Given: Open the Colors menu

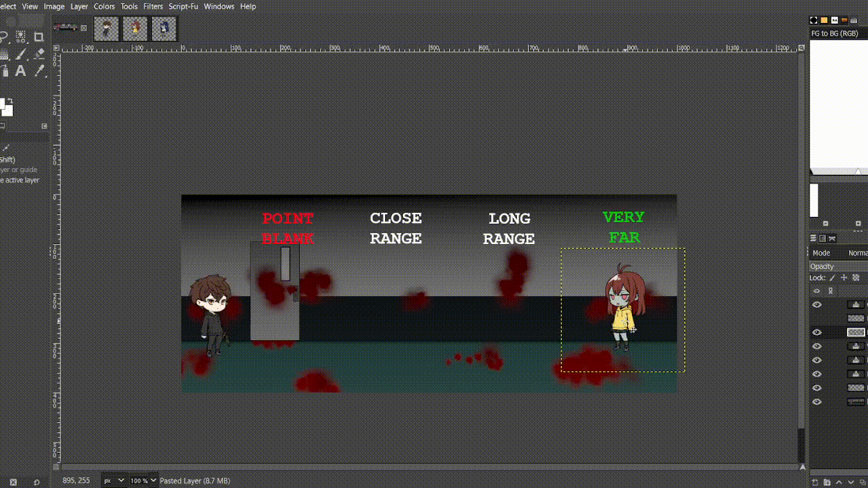Looking at the screenshot, I should pos(104,6).
